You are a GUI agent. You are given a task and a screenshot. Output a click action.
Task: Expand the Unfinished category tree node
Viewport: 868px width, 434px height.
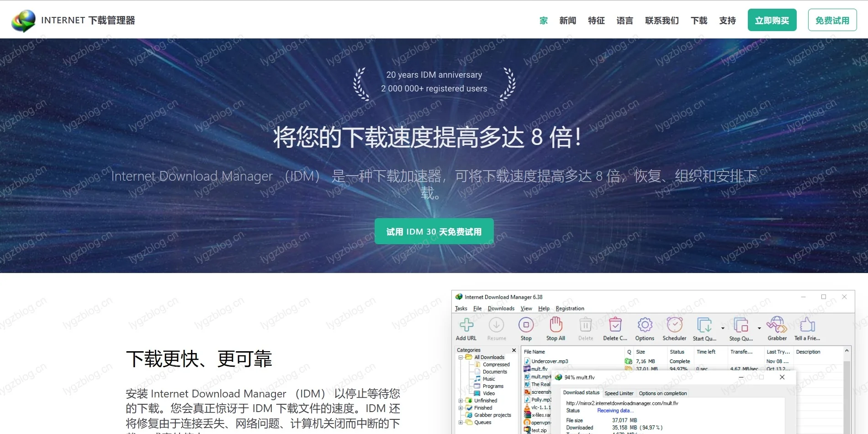click(460, 400)
